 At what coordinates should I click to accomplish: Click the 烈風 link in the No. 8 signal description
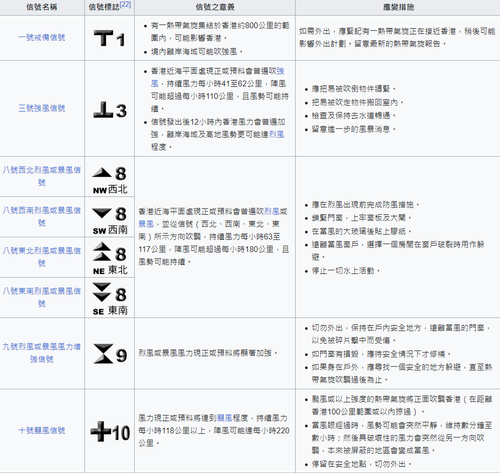click(272, 211)
